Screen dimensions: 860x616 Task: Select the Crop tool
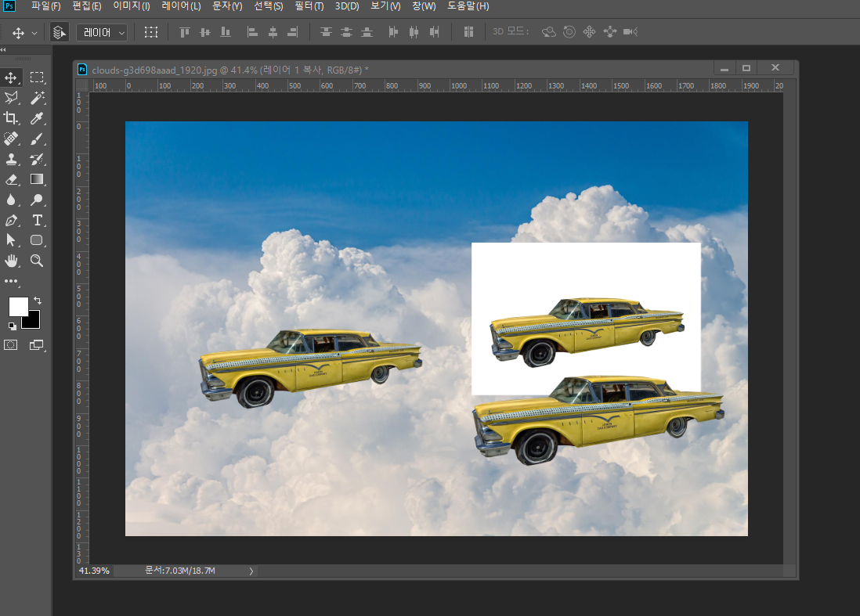11,118
